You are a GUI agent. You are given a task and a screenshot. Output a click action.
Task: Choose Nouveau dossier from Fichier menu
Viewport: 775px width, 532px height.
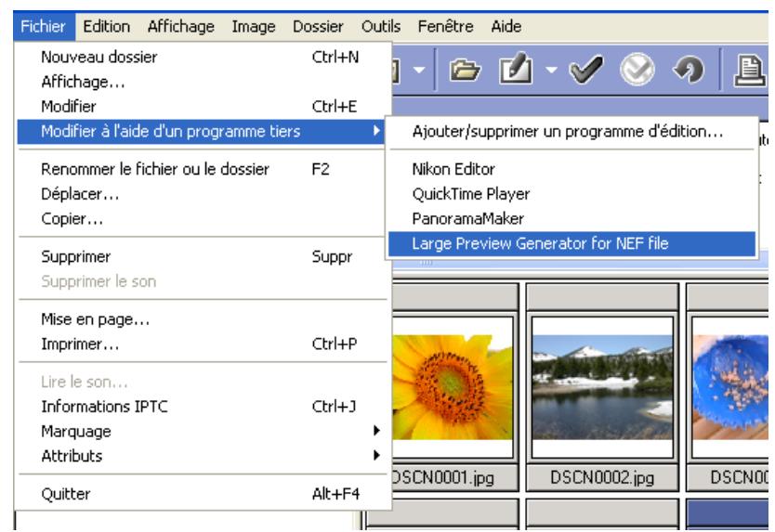click(x=202, y=57)
